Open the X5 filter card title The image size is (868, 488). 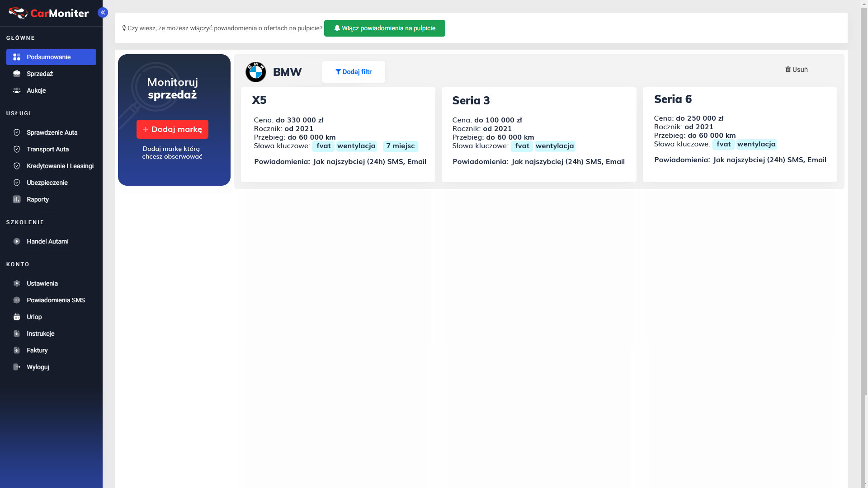[x=259, y=100]
